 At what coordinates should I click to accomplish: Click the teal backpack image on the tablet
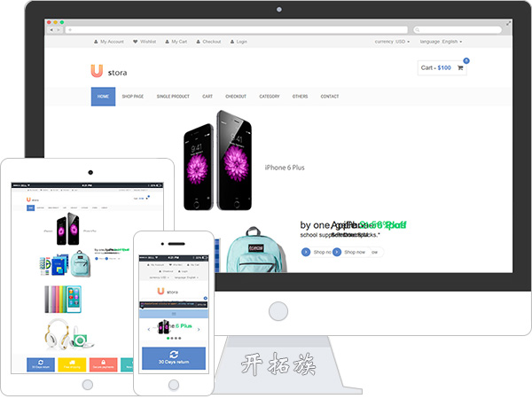81,263
